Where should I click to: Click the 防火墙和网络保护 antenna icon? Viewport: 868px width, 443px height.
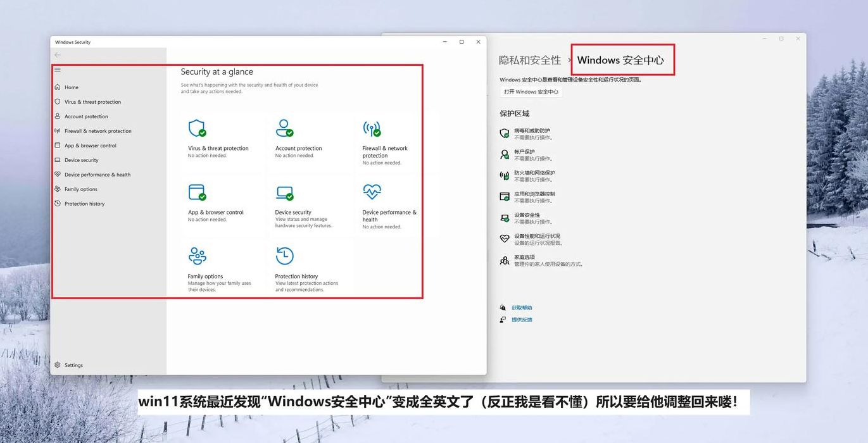pos(505,176)
